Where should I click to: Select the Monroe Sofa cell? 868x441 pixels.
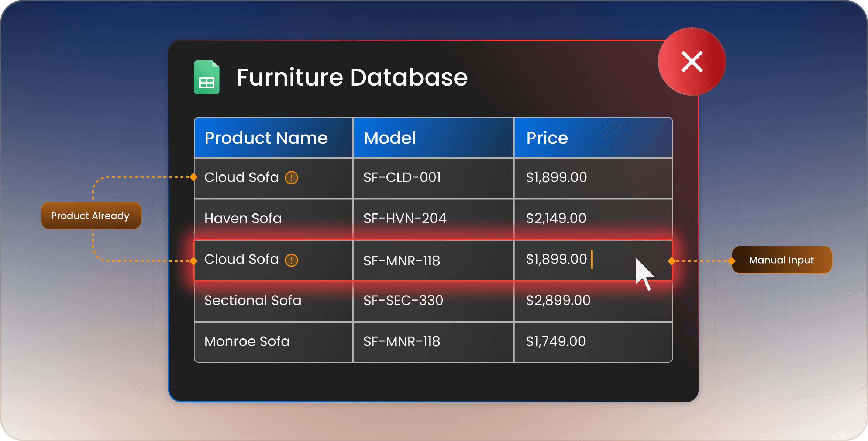coord(273,342)
